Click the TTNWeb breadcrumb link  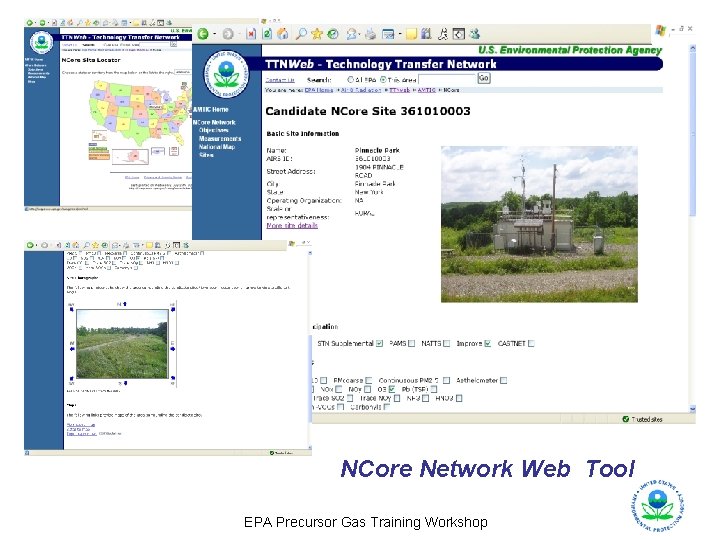(x=399, y=90)
